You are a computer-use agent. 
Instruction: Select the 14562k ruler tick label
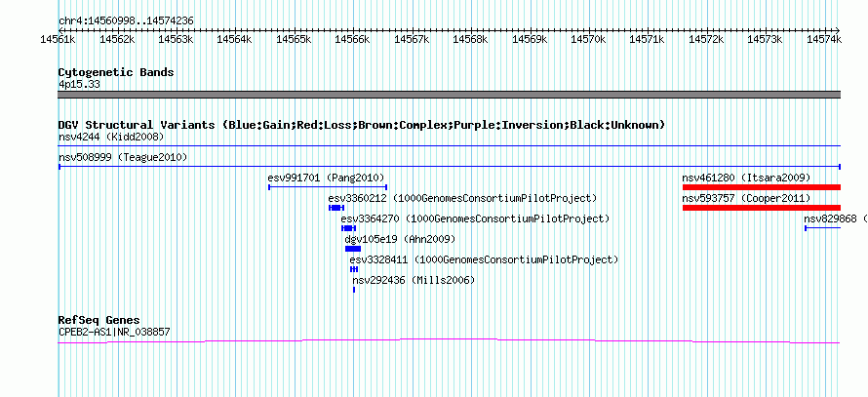coord(117,39)
